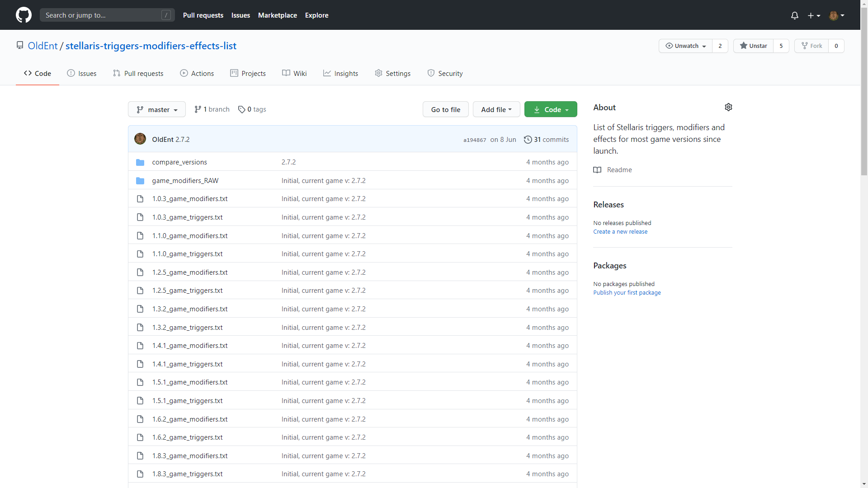This screenshot has height=488, width=868.
Task: Click the compare_versions folder icon
Action: [x=140, y=162]
